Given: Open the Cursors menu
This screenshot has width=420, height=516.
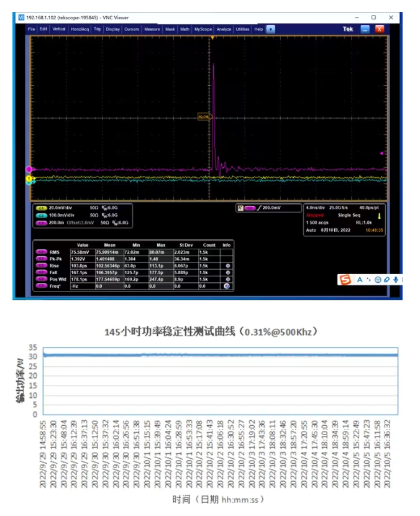Looking at the screenshot, I should point(132,29).
